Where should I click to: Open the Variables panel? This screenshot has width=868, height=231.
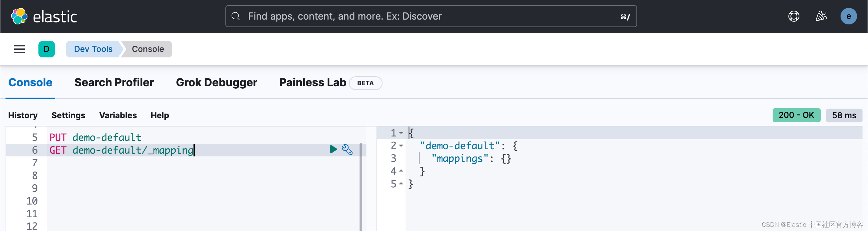(118, 115)
